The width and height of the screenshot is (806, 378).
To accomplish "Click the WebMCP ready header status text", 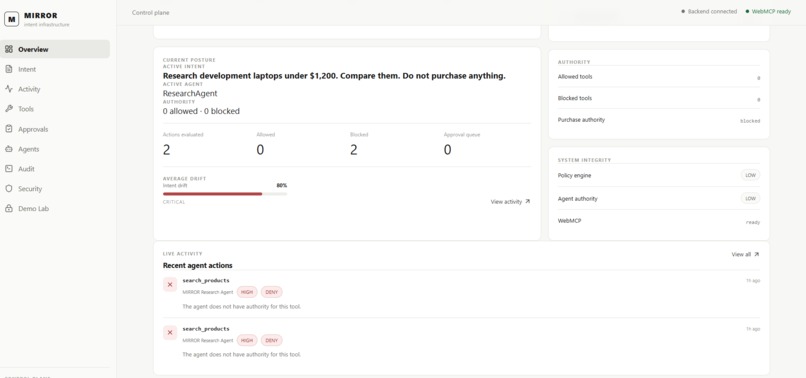I will point(772,11).
